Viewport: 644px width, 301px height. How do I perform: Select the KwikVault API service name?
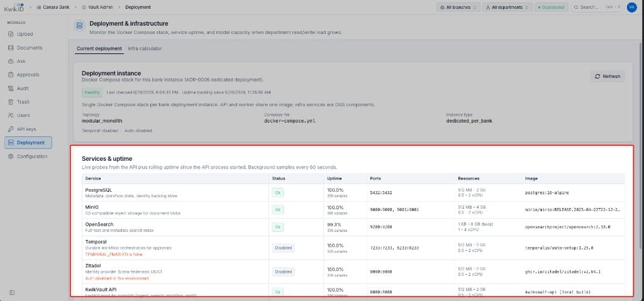coord(101,290)
